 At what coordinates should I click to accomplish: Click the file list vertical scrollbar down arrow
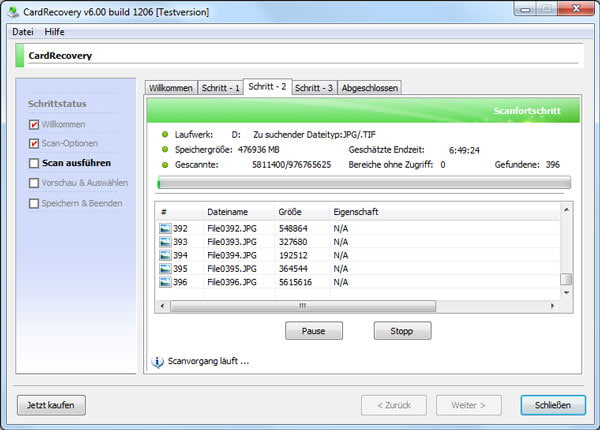tap(566, 293)
